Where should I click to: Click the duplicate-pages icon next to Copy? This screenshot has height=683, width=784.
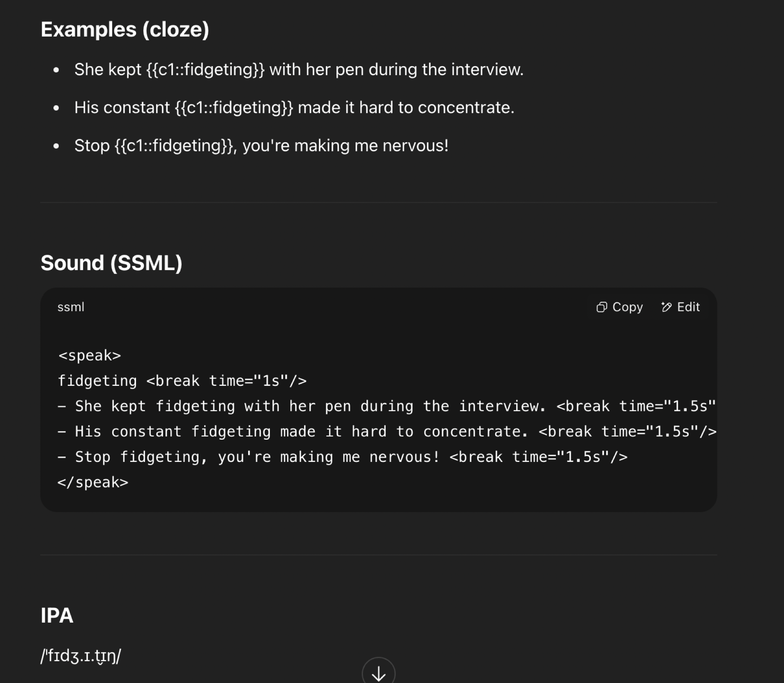point(602,307)
